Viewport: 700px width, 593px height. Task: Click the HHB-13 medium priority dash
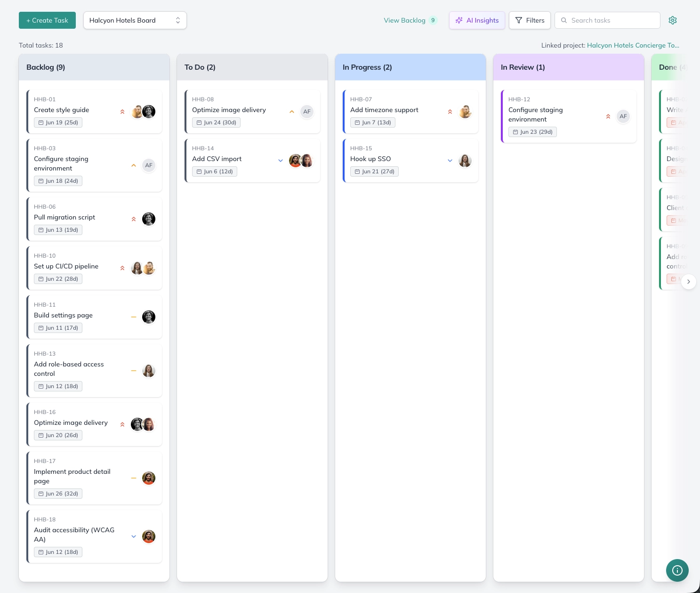point(134,371)
